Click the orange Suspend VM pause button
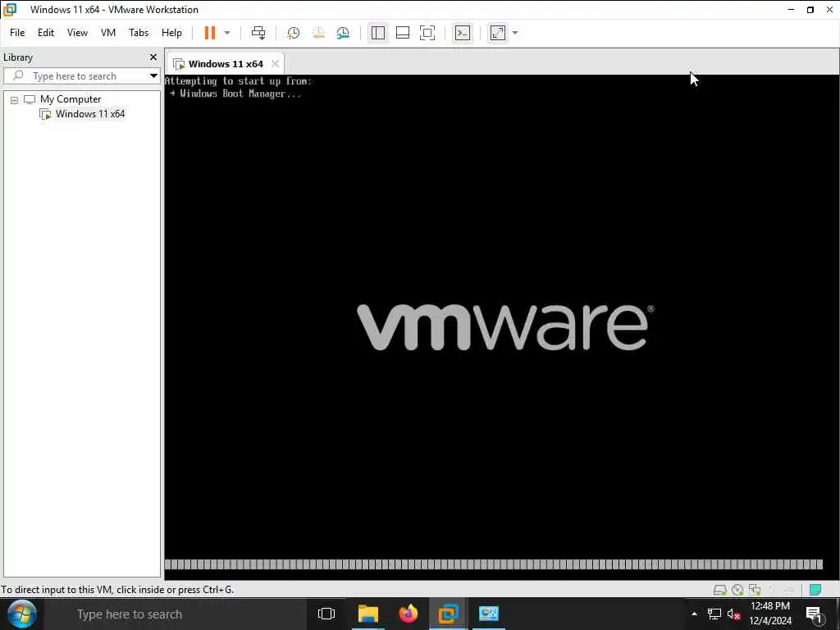Viewport: 840px width, 630px height. [209, 33]
